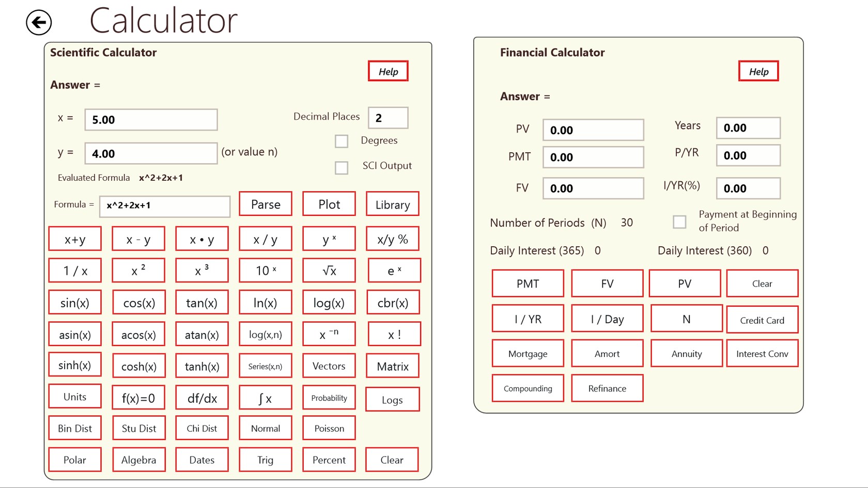The image size is (868, 488).
Task: Open the Mortgage calculator
Action: pyautogui.click(x=528, y=353)
